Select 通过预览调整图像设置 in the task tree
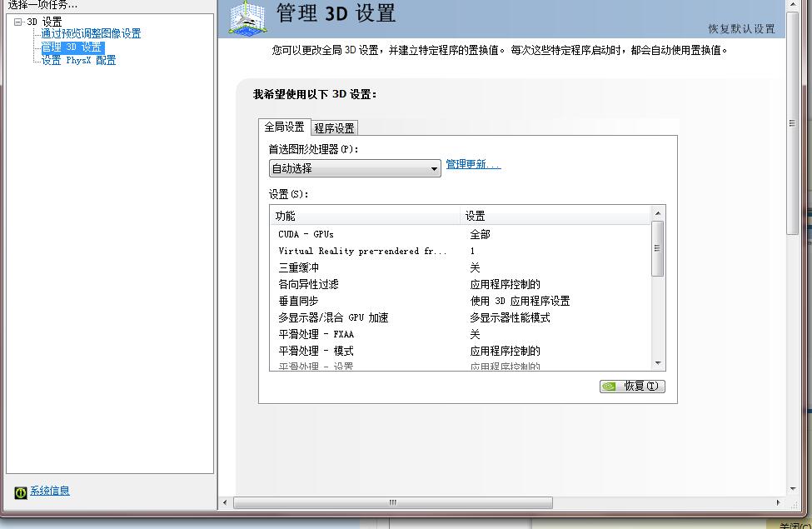Screen dimensions: 812x529 click(91, 33)
